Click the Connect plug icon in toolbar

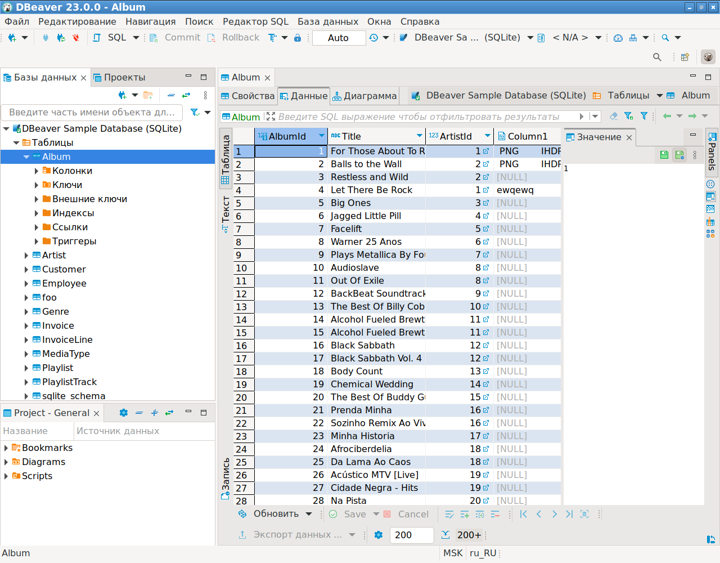tap(45, 38)
